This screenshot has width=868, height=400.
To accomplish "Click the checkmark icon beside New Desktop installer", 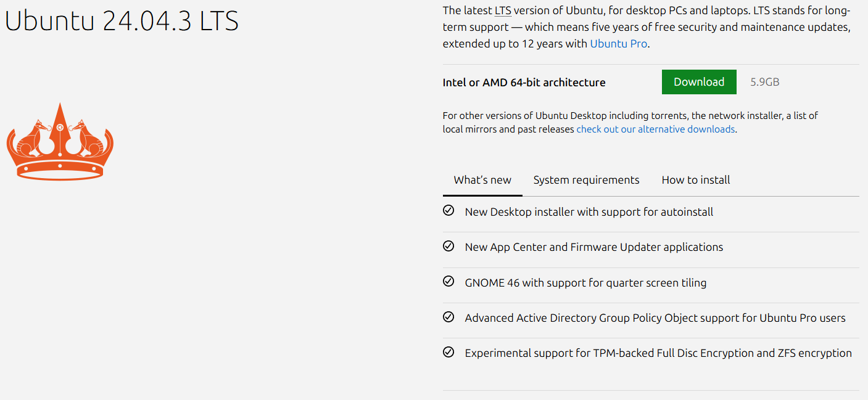I will pos(448,211).
